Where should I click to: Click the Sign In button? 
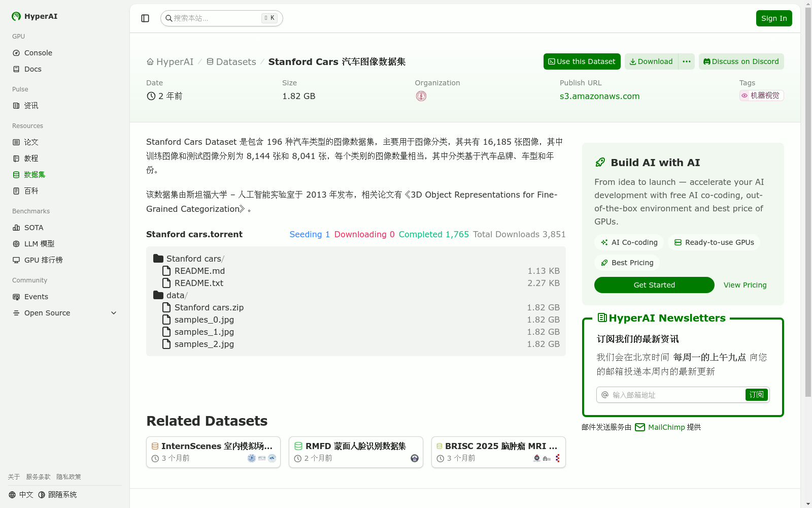coord(774,18)
